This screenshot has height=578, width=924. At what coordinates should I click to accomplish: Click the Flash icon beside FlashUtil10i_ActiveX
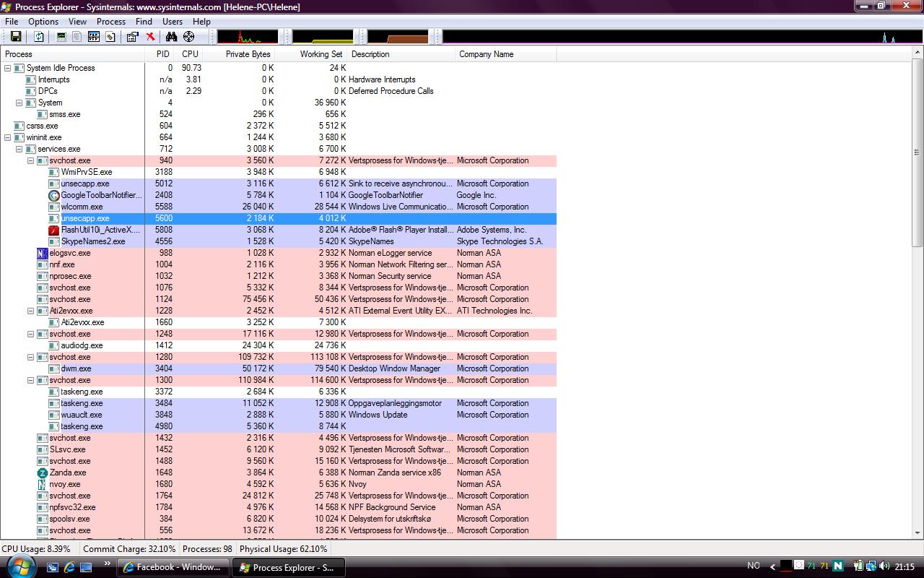54,230
